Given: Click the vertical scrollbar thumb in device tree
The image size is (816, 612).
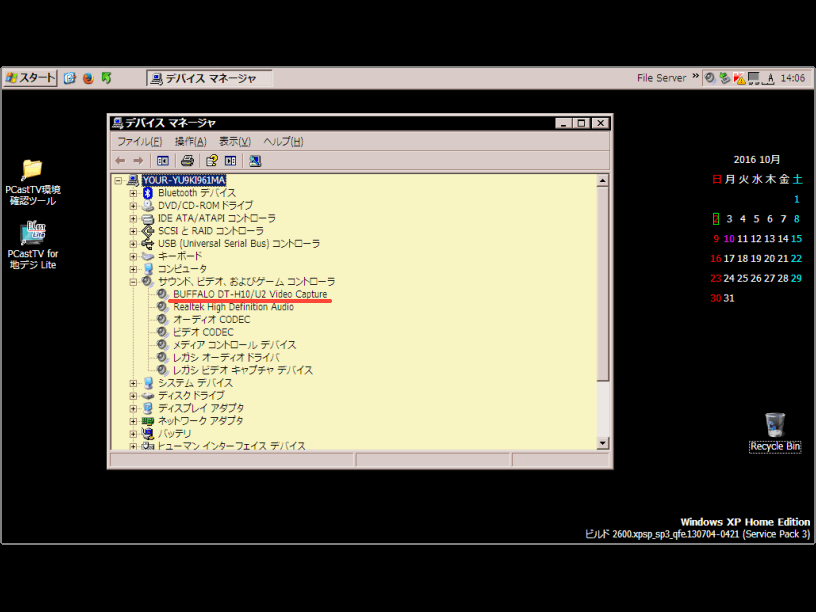Looking at the screenshot, I should pos(603,284).
